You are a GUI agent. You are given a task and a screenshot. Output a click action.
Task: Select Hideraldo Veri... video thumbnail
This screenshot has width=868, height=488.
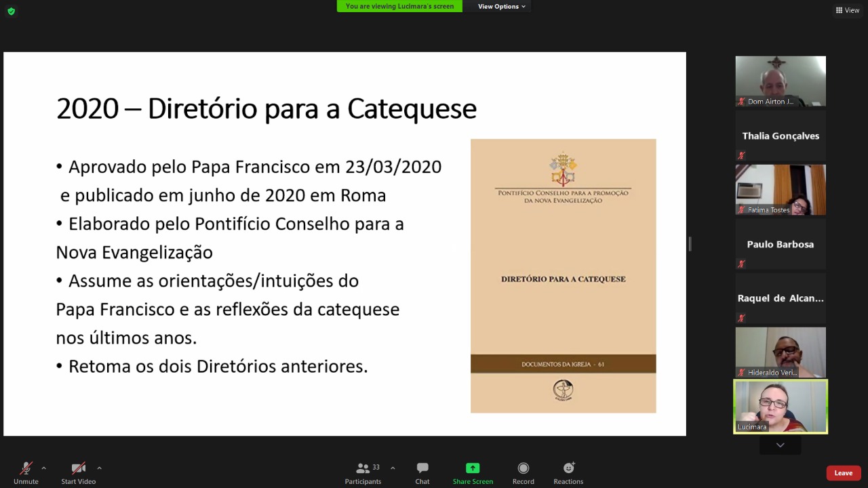click(781, 352)
